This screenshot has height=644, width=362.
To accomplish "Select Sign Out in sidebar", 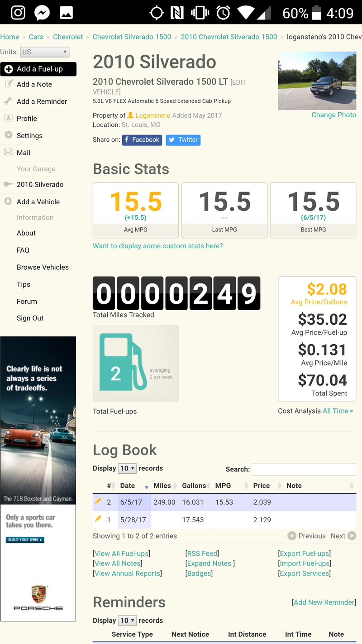I will (x=30, y=318).
